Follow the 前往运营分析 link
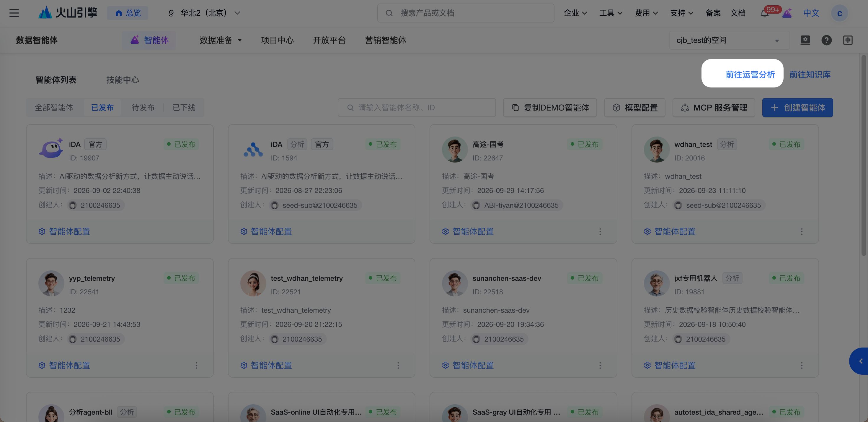 750,74
